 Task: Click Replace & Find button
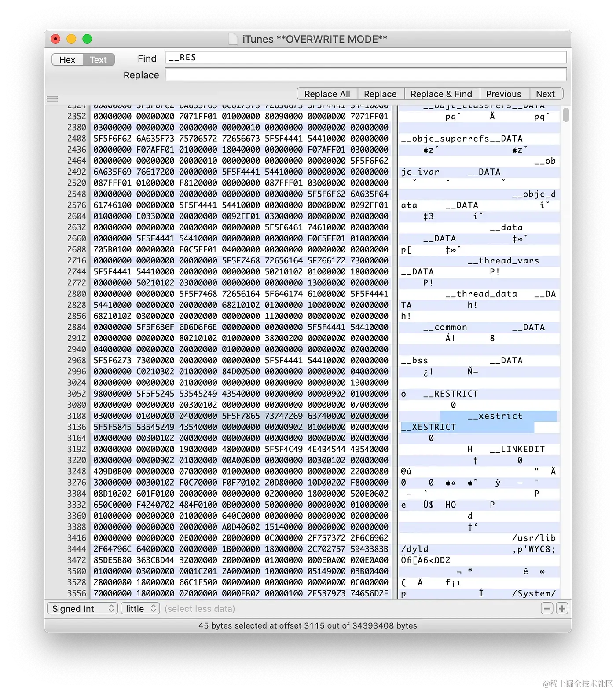click(441, 94)
